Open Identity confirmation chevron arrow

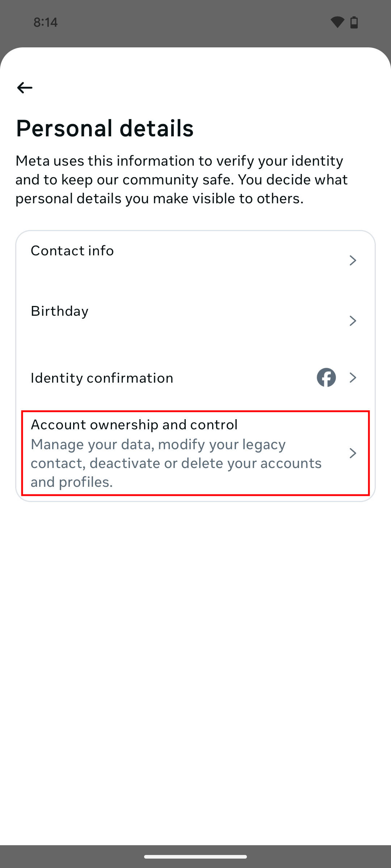point(353,378)
